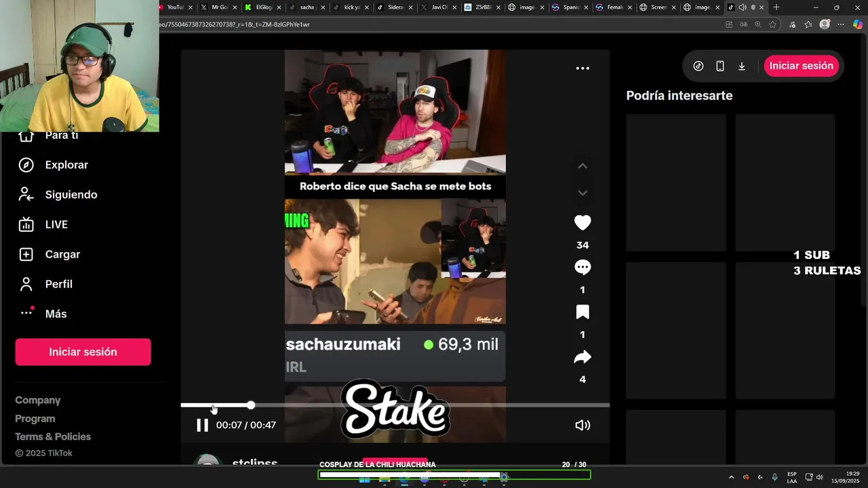Click the phone app icon in header
Screen dimensions: 868x488
[x=720, y=66]
